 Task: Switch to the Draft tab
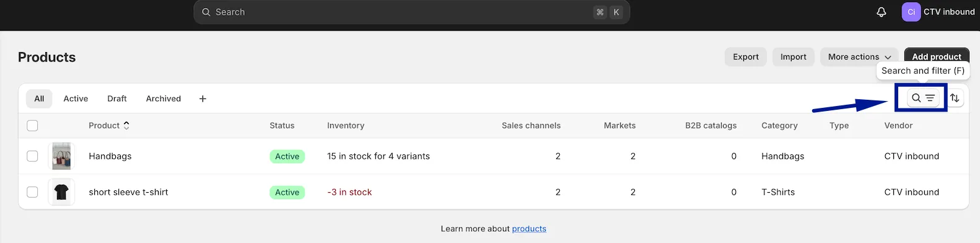pos(117,99)
